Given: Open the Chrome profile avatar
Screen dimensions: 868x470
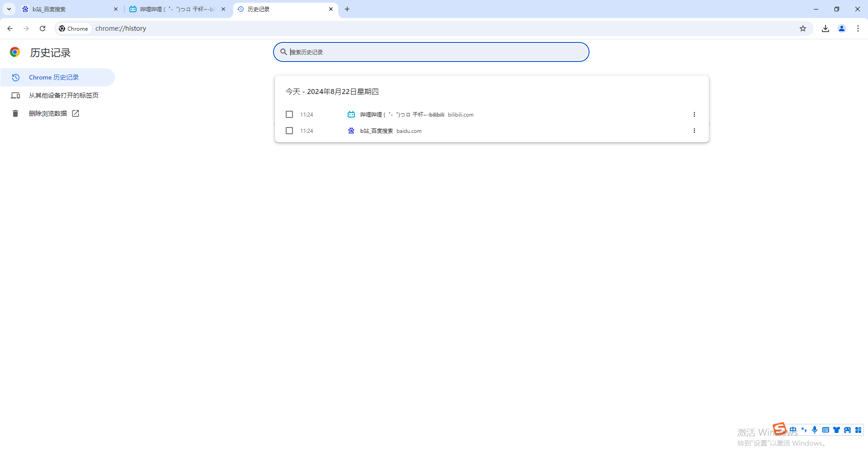Looking at the screenshot, I should (842, 28).
